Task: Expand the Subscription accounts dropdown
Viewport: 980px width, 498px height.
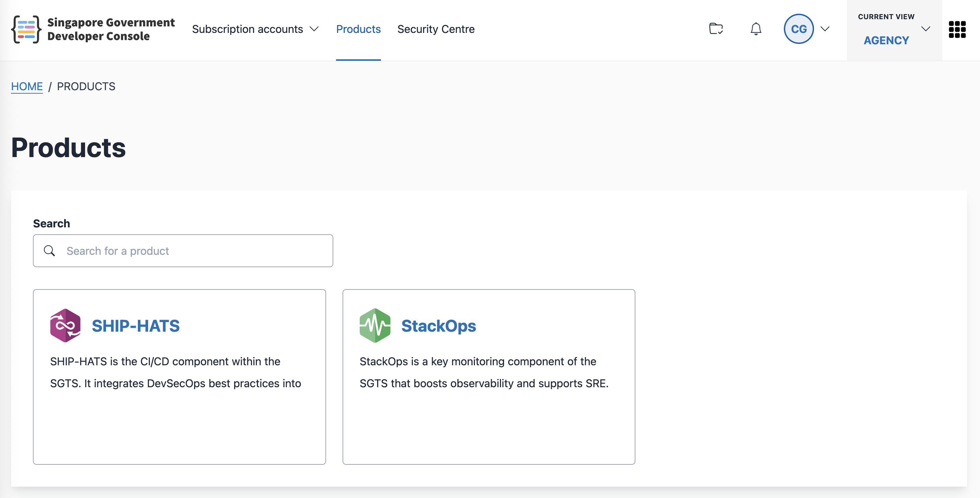Action: pyautogui.click(x=255, y=29)
